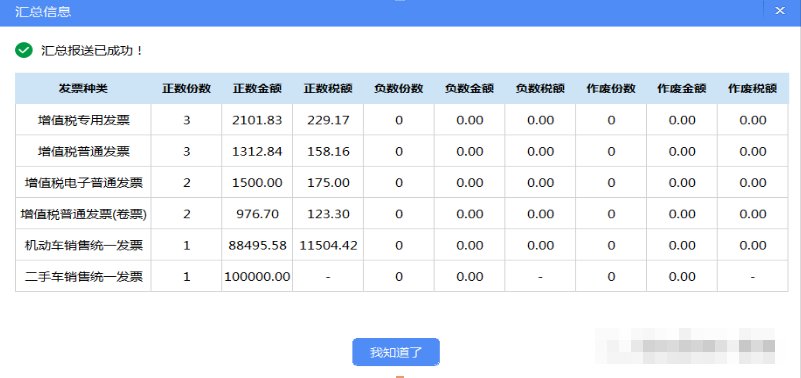801x378 pixels.
Task: Click the 作废税额 column header
Action: [752, 88]
